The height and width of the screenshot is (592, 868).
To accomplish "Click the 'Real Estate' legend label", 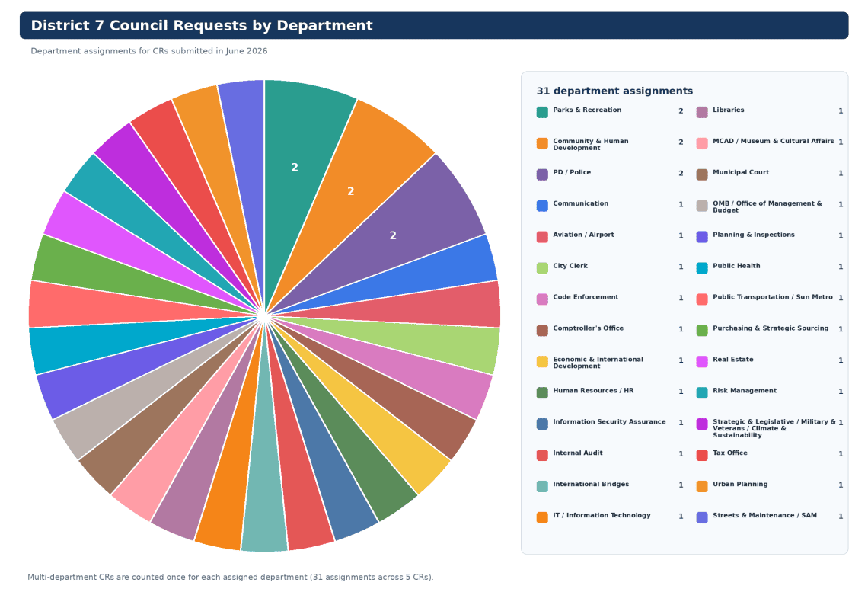I will pyautogui.click(x=733, y=360).
